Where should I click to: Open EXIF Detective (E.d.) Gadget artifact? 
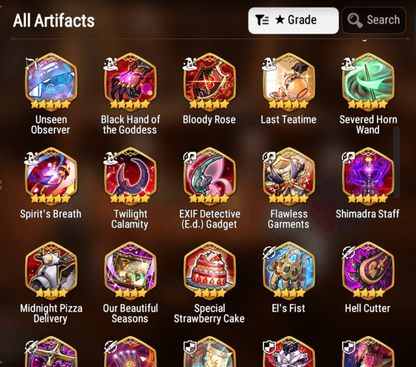pos(209,176)
